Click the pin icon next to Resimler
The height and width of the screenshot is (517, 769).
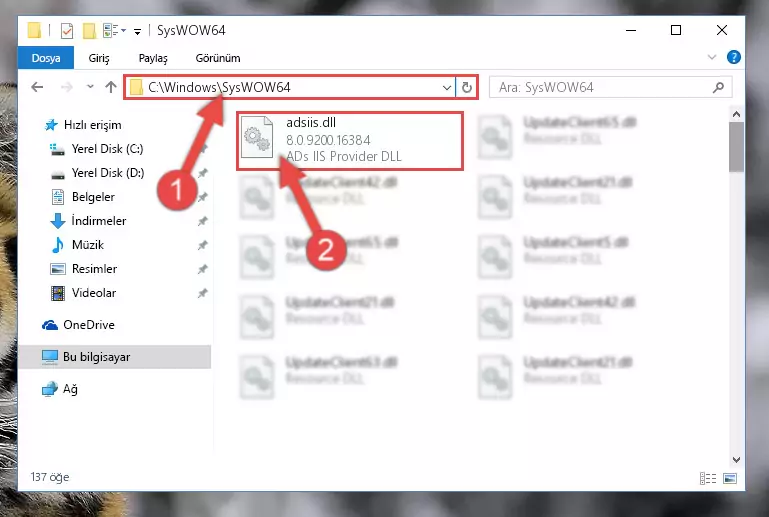(202, 269)
